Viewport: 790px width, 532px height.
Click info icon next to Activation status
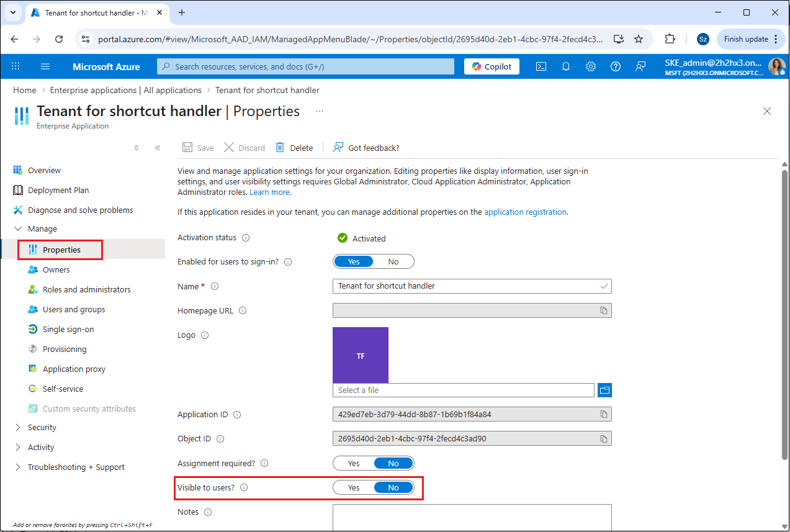click(246, 238)
